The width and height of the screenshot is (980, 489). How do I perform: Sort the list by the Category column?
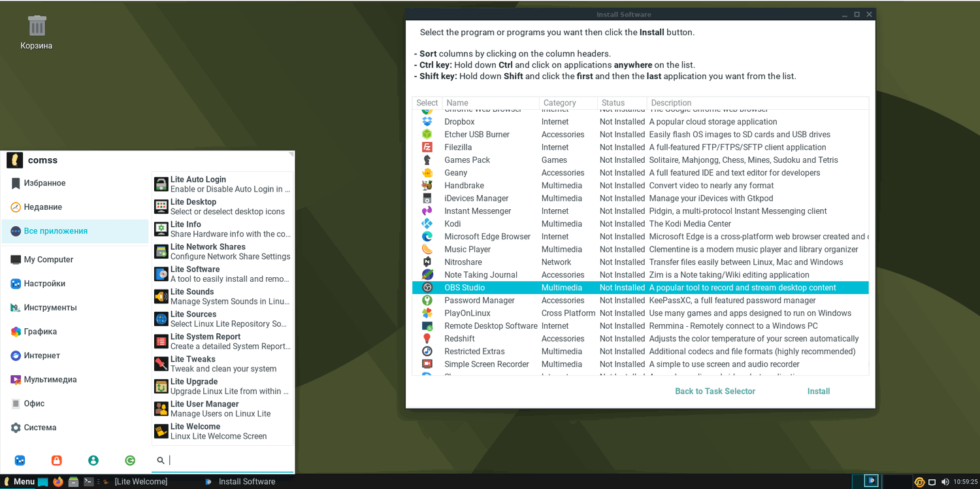[568, 103]
